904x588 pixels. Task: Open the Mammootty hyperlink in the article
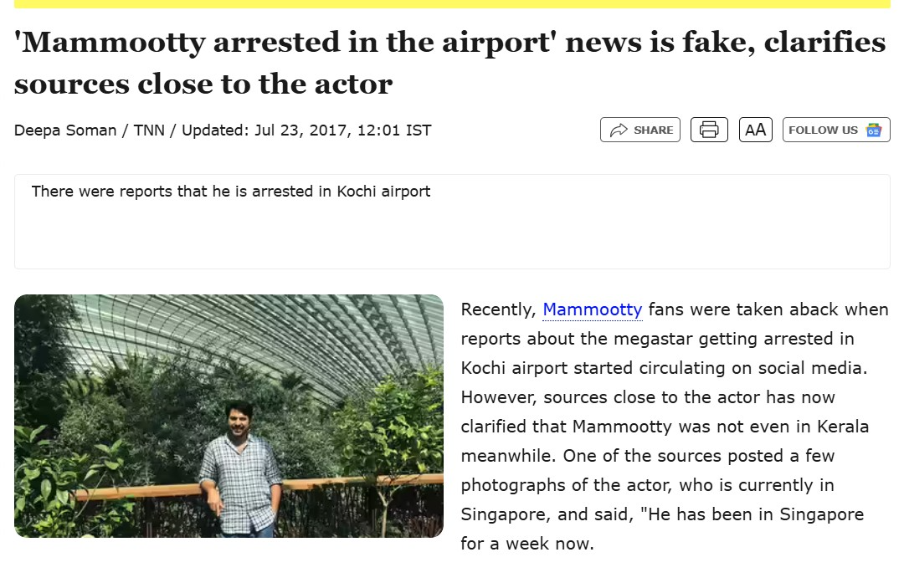pyautogui.click(x=592, y=309)
